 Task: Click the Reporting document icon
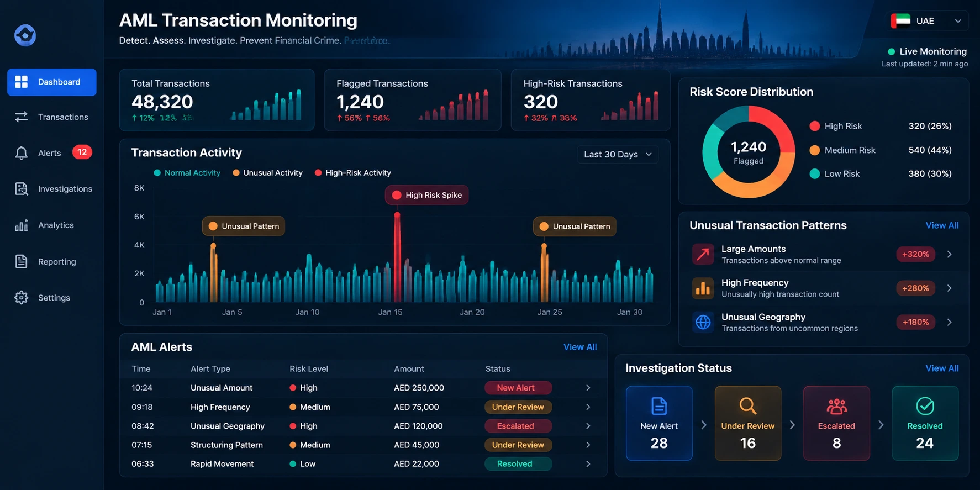click(21, 261)
